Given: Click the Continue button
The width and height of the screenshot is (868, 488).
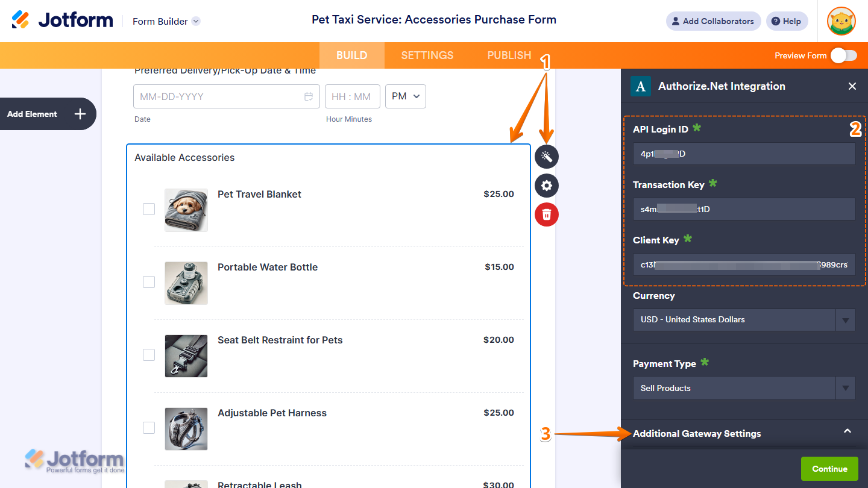Looking at the screenshot, I should click(829, 468).
